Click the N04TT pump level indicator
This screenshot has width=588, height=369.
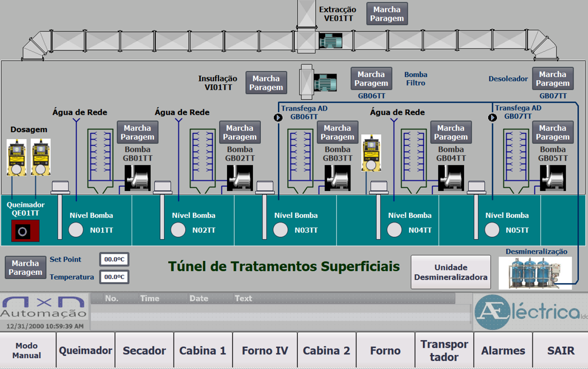pos(395,230)
